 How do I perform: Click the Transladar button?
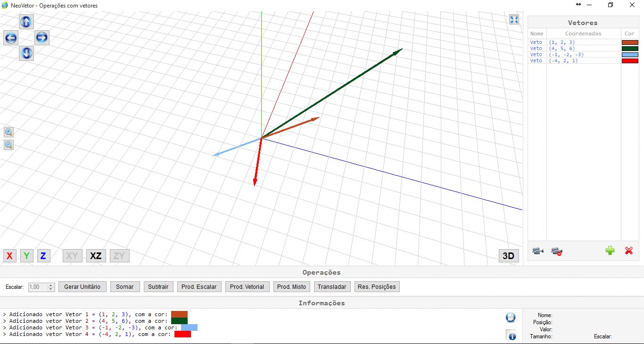coord(332,287)
